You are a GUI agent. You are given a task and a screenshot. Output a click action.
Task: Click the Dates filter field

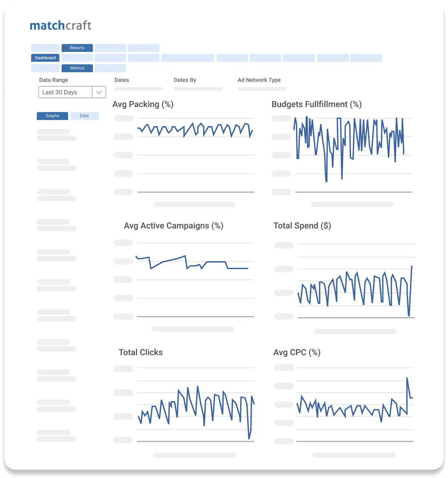coord(138,89)
